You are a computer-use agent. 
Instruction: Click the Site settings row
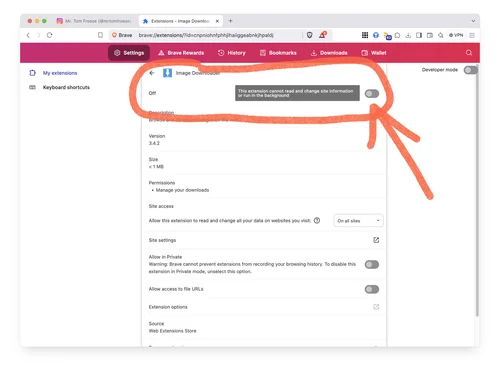point(264,240)
